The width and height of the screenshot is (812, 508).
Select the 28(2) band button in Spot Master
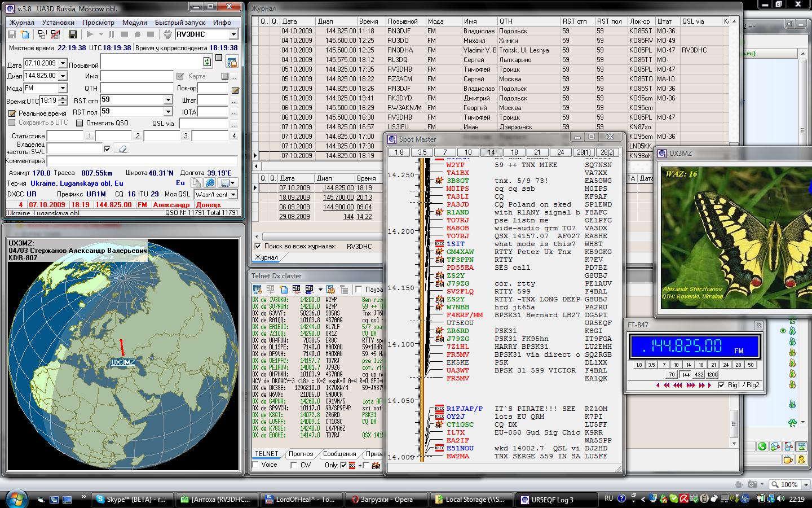(x=607, y=152)
